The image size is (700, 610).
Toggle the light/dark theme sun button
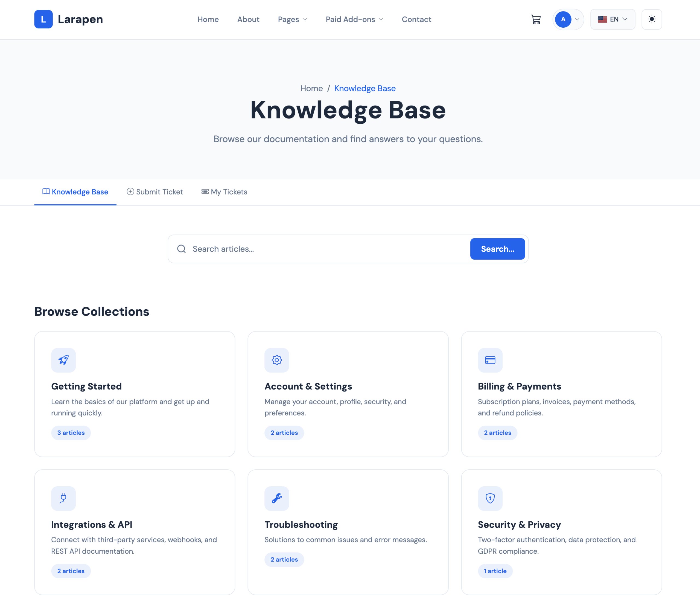pos(651,19)
